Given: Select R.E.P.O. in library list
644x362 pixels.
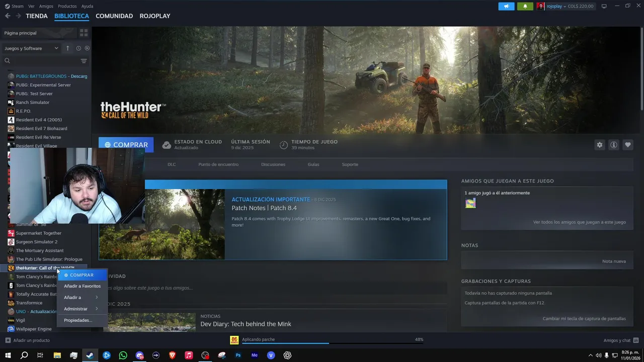Looking at the screenshot, I should pyautogui.click(x=23, y=111).
